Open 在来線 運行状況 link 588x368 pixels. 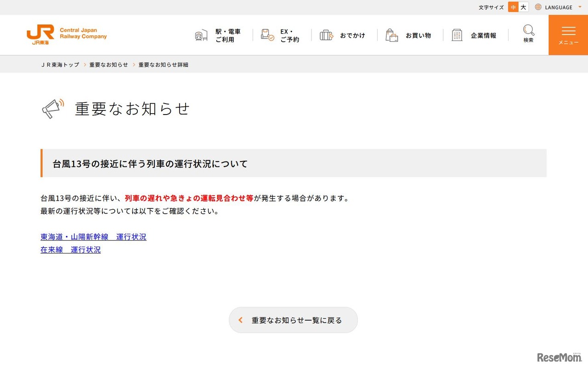(70, 250)
